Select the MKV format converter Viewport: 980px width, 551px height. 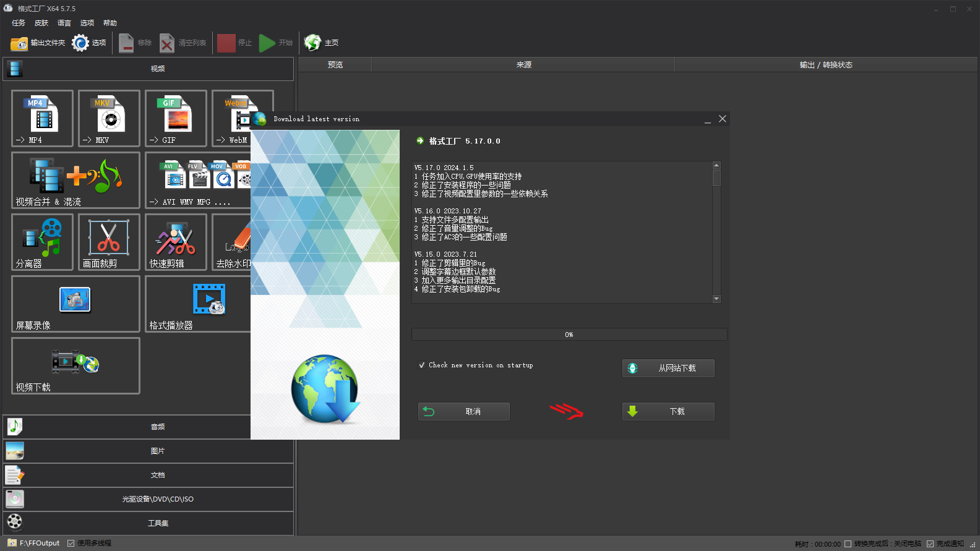(109, 117)
